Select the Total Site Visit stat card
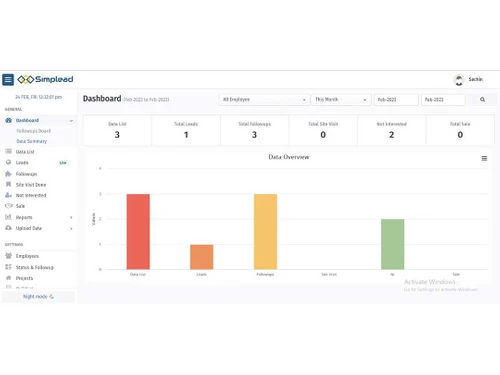This screenshot has width=500, height=375. (323, 130)
